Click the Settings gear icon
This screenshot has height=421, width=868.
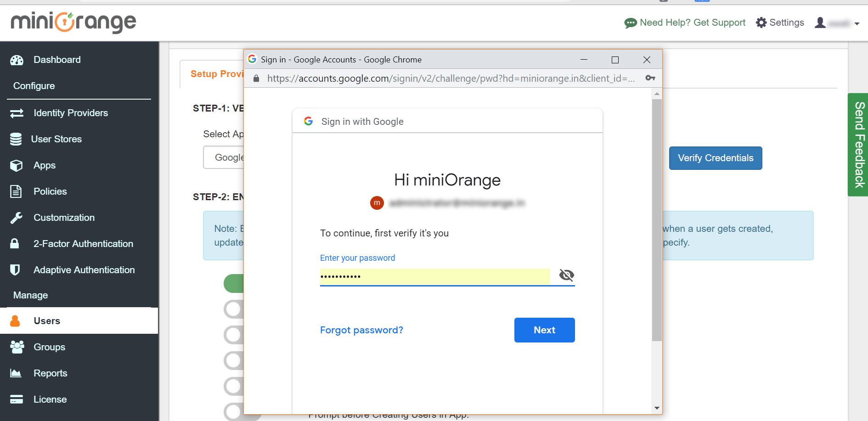click(761, 22)
